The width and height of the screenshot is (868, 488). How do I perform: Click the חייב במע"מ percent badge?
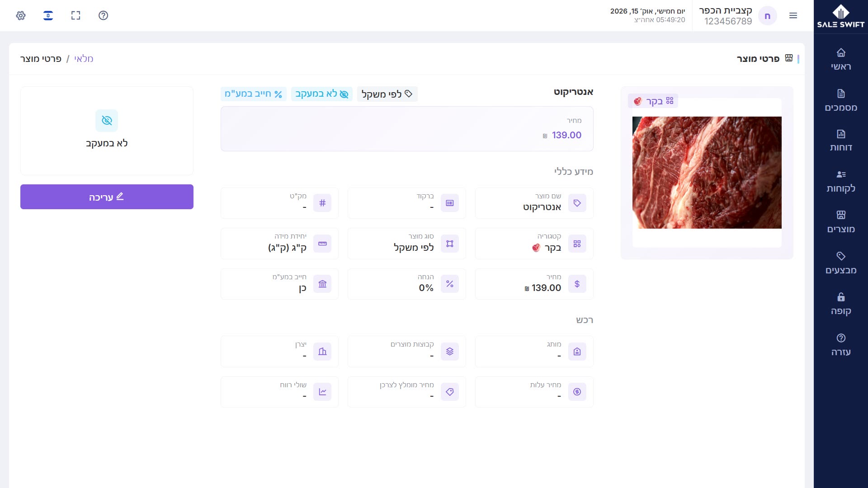point(253,94)
